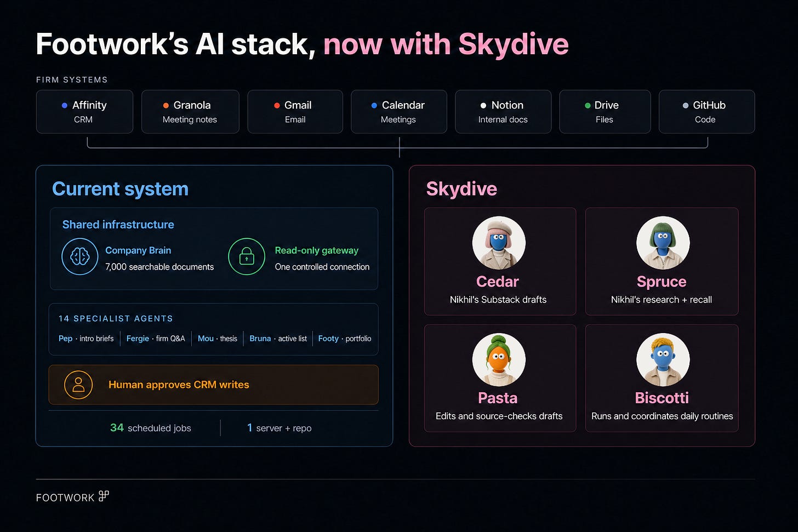Click the "7,000 searchable documents" text
This screenshot has height=532, width=798.
[159, 267]
